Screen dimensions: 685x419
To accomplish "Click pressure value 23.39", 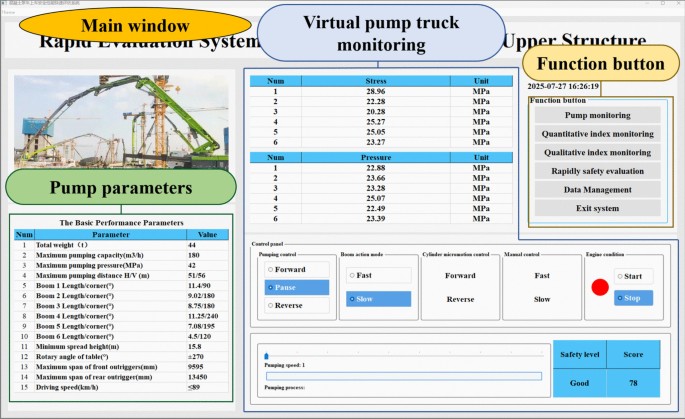I will (376, 218).
